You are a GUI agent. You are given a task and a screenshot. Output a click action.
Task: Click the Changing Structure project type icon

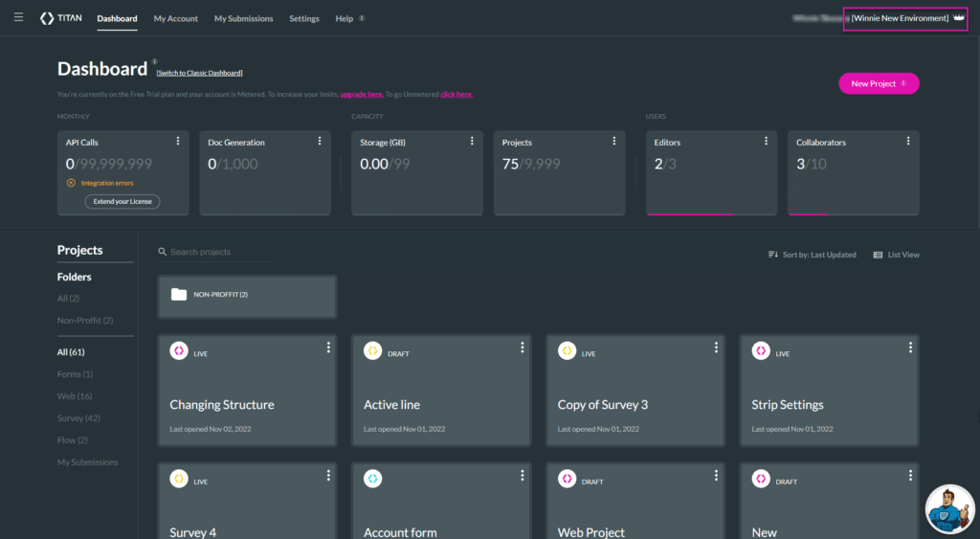pyautogui.click(x=178, y=351)
